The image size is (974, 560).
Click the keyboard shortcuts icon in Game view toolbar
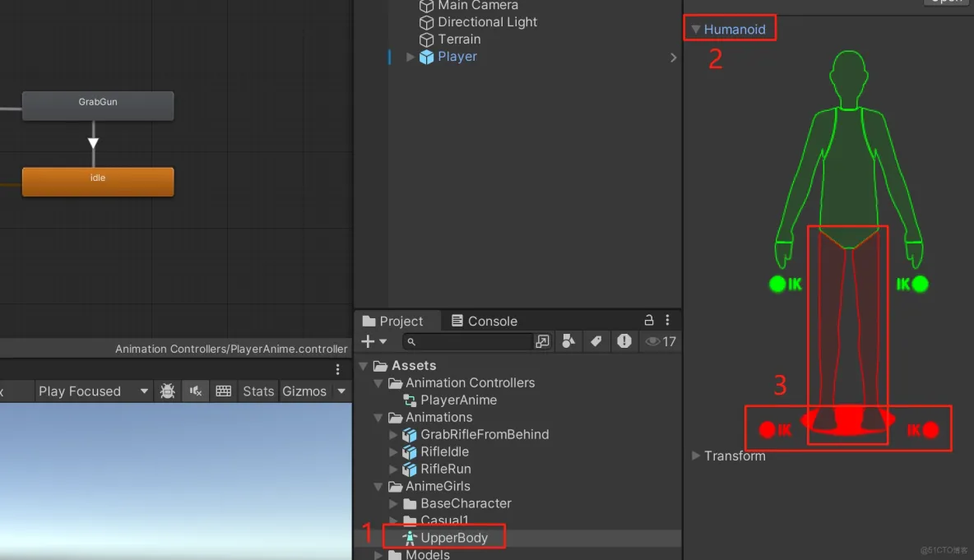tap(223, 391)
